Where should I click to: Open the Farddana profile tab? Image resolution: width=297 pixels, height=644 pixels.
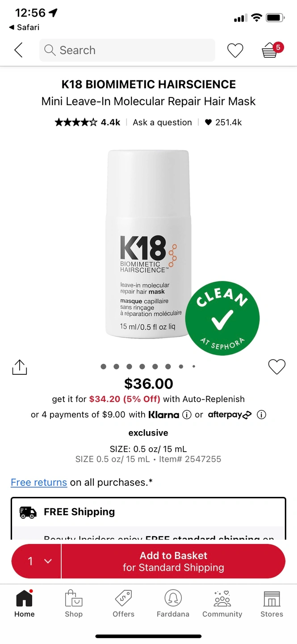point(173,604)
